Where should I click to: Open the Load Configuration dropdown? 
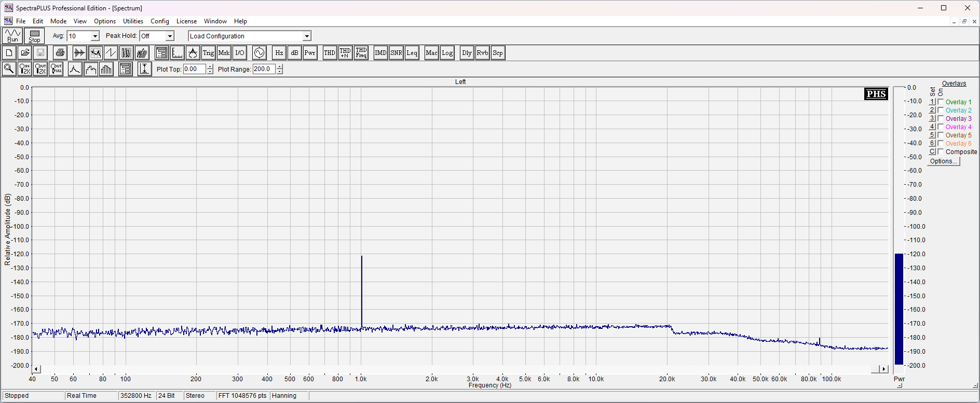point(307,36)
